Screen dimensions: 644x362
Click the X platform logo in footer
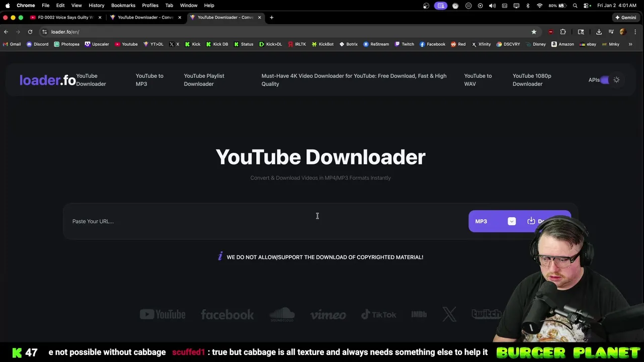[449, 315]
